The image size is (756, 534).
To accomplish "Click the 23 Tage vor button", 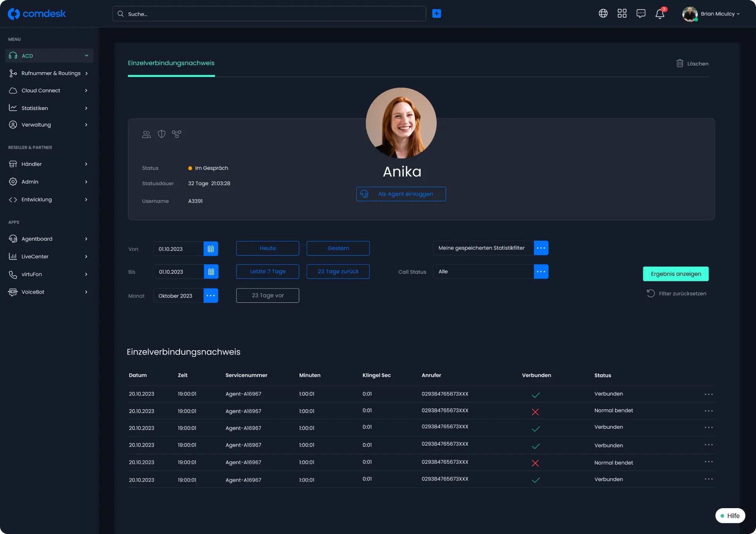I will tap(268, 296).
